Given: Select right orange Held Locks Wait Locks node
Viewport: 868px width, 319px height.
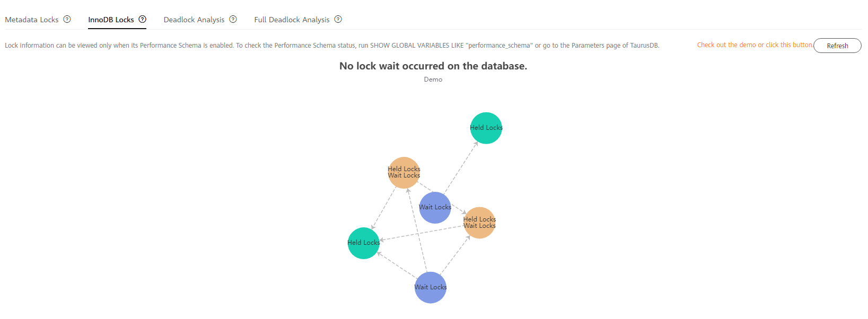Looking at the screenshot, I should click(479, 223).
